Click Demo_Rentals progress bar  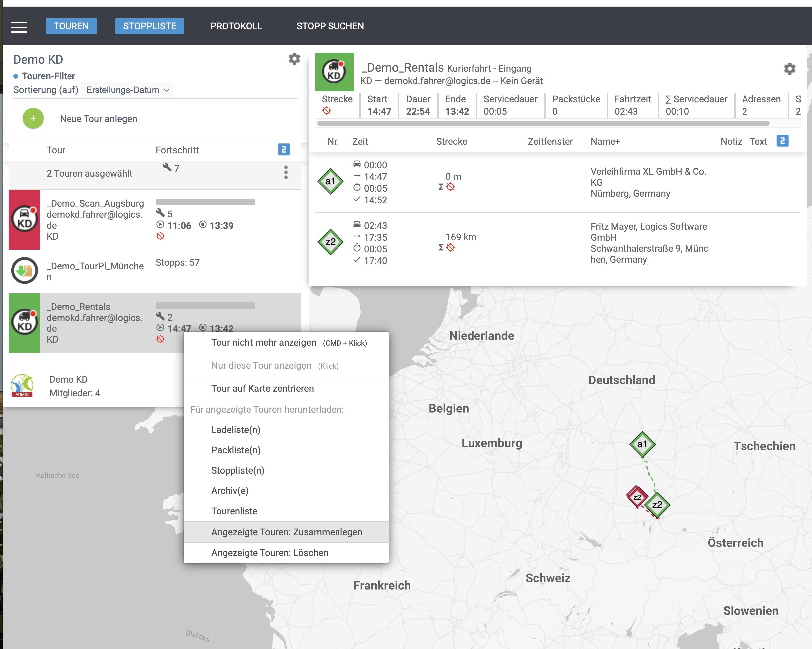pyautogui.click(x=205, y=305)
